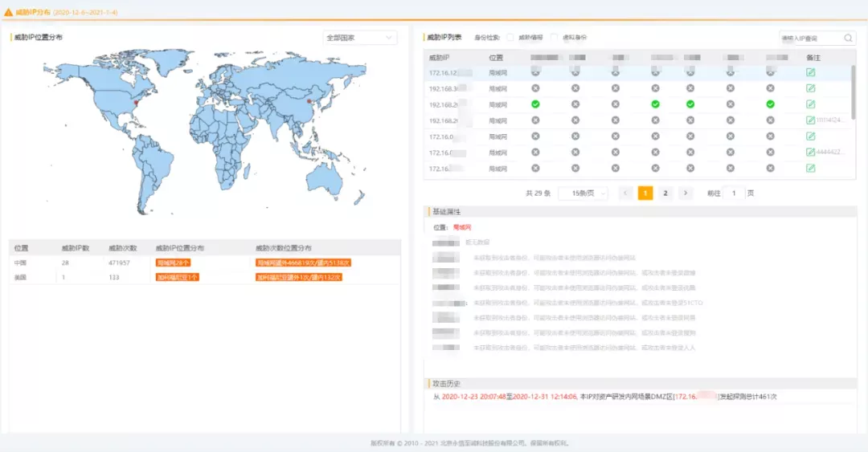Click the threat count 133

click(x=113, y=277)
